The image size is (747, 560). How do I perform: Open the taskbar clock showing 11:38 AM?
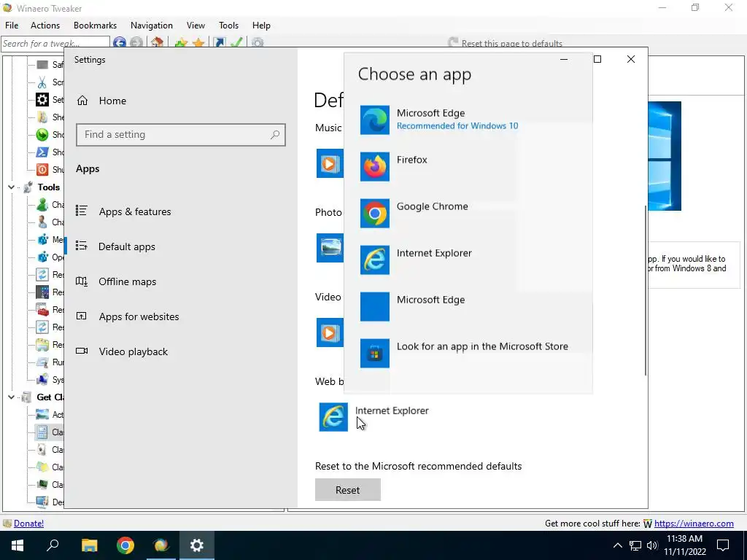click(x=685, y=545)
